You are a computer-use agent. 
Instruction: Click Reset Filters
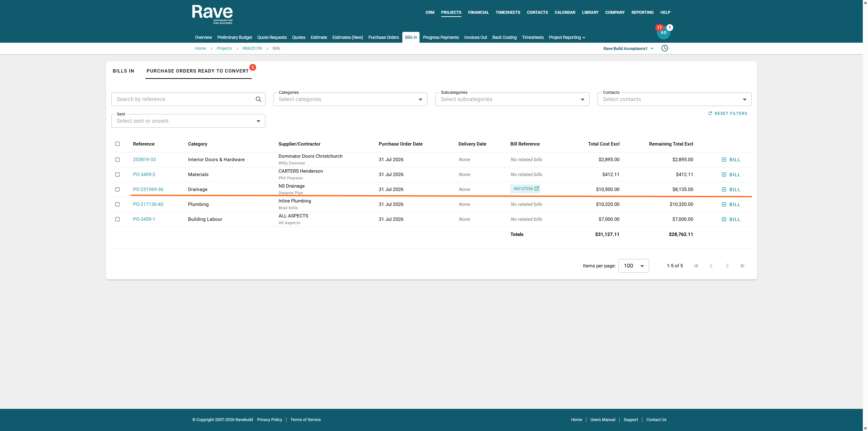coord(728,113)
